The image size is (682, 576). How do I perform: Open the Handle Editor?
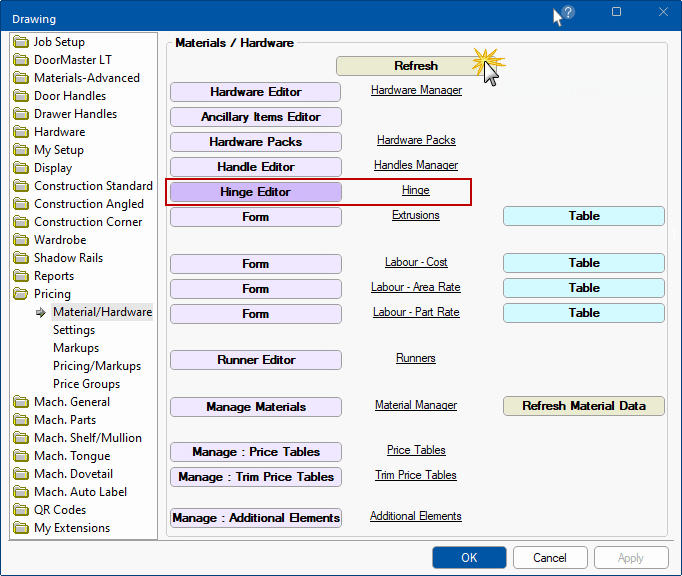pyautogui.click(x=256, y=167)
